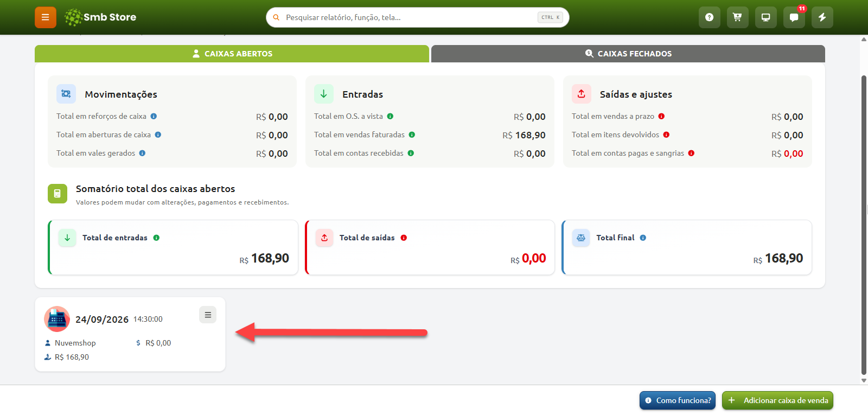Open chat messages with 11 notifications
This screenshot has width=868, height=415.
[794, 17]
